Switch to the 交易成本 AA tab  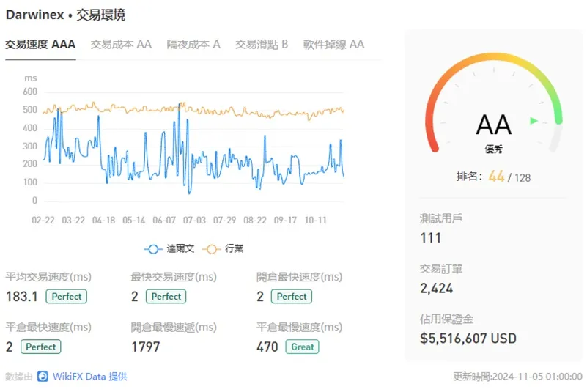[x=121, y=44]
